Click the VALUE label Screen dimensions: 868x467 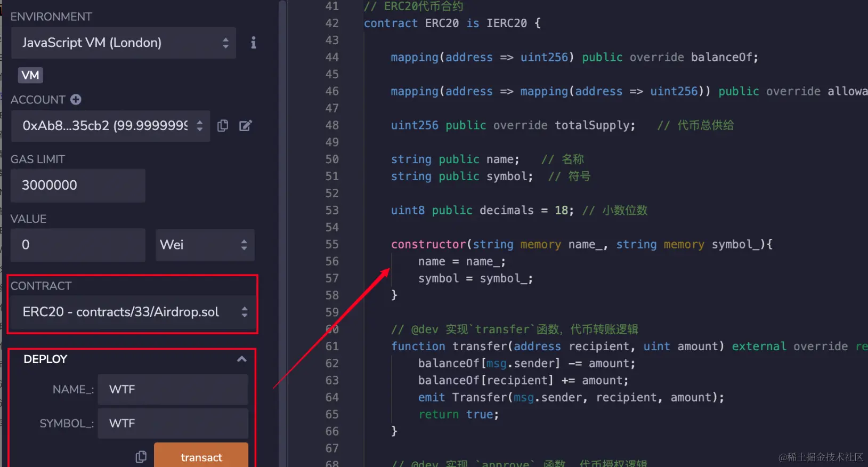(x=29, y=219)
